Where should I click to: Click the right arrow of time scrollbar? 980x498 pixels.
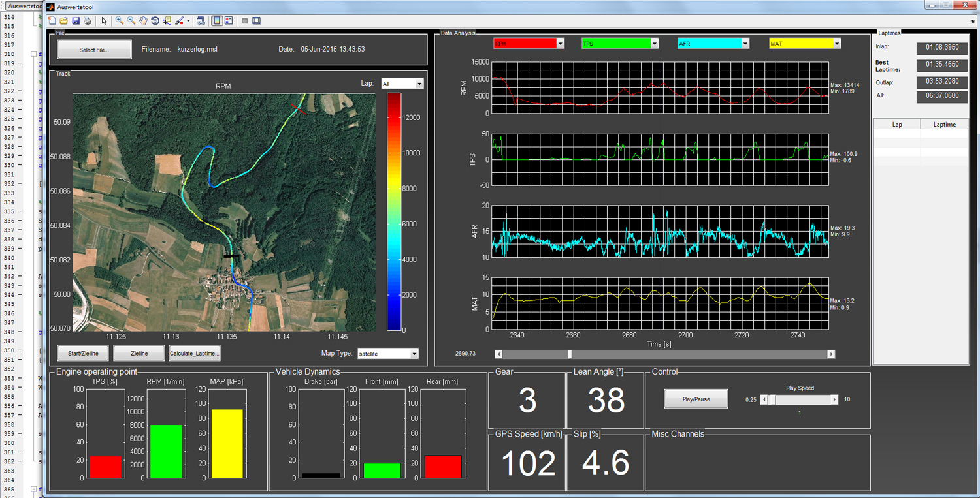point(831,354)
